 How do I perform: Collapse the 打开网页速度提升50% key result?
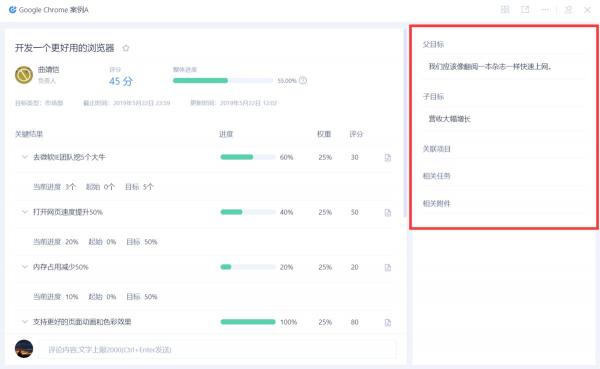tap(25, 212)
